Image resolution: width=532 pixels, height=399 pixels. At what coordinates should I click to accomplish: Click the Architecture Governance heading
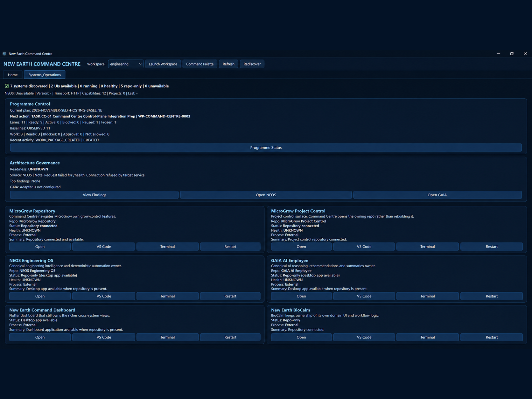pyautogui.click(x=35, y=163)
